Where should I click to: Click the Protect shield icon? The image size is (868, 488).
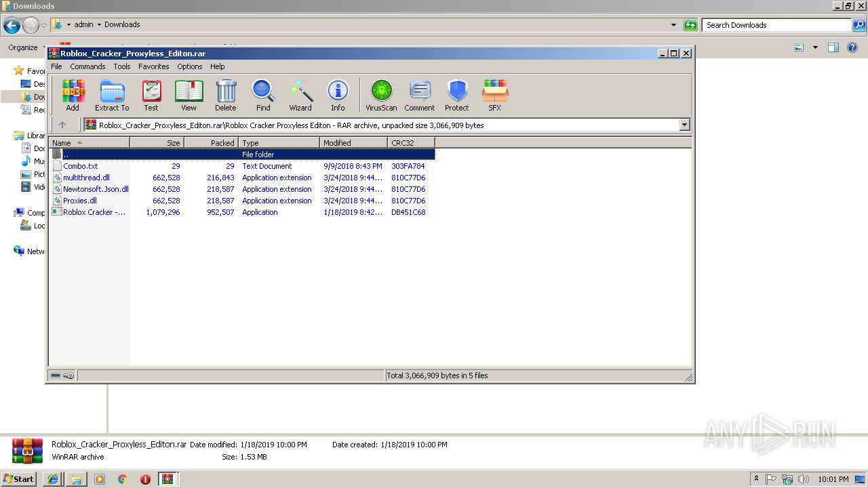[x=457, y=95]
